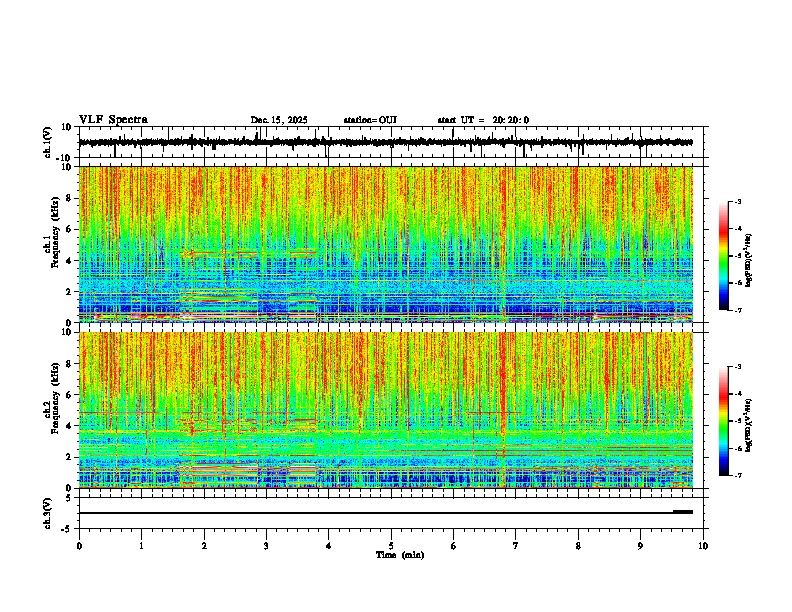Click the "Time (min)" x-axis label
Viewport: 792px width, 612px height.
pyautogui.click(x=400, y=555)
